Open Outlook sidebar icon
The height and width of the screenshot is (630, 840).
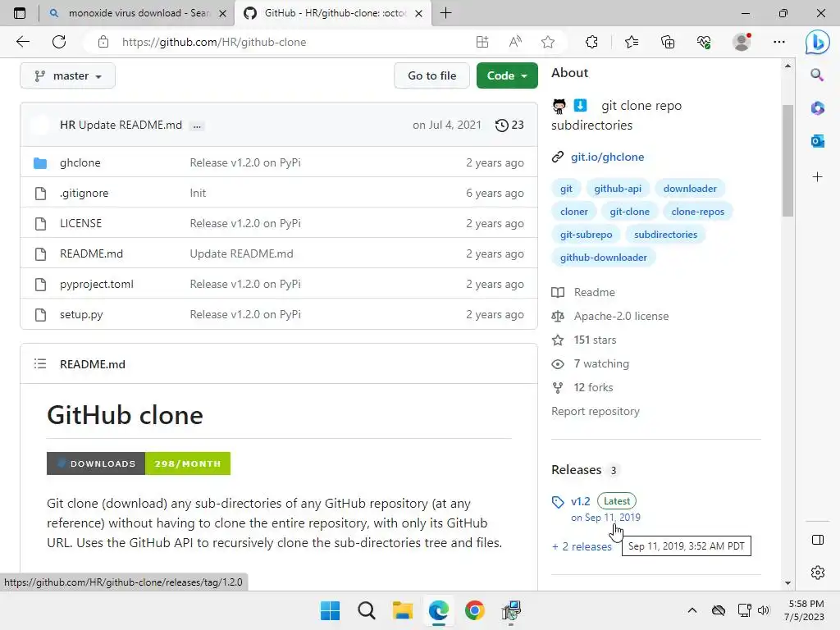pyautogui.click(x=817, y=141)
